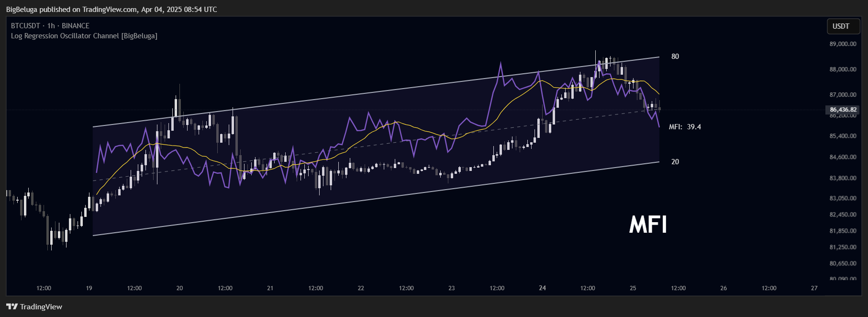Click the 84,600.00 price axis label

coord(843,157)
